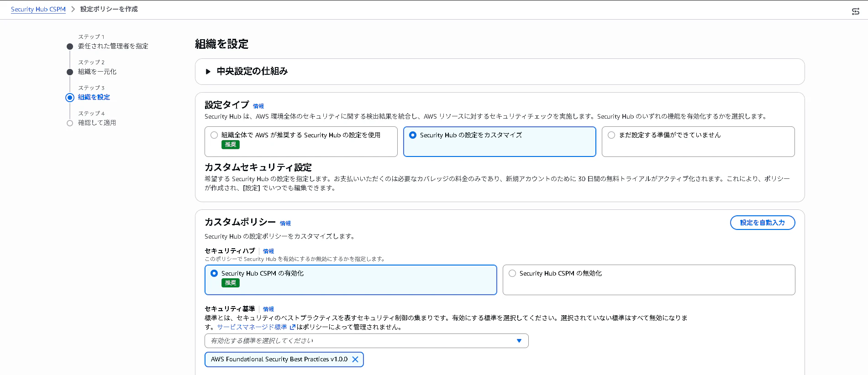
Task: Select the current step 組織を設定
Action: point(94,97)
